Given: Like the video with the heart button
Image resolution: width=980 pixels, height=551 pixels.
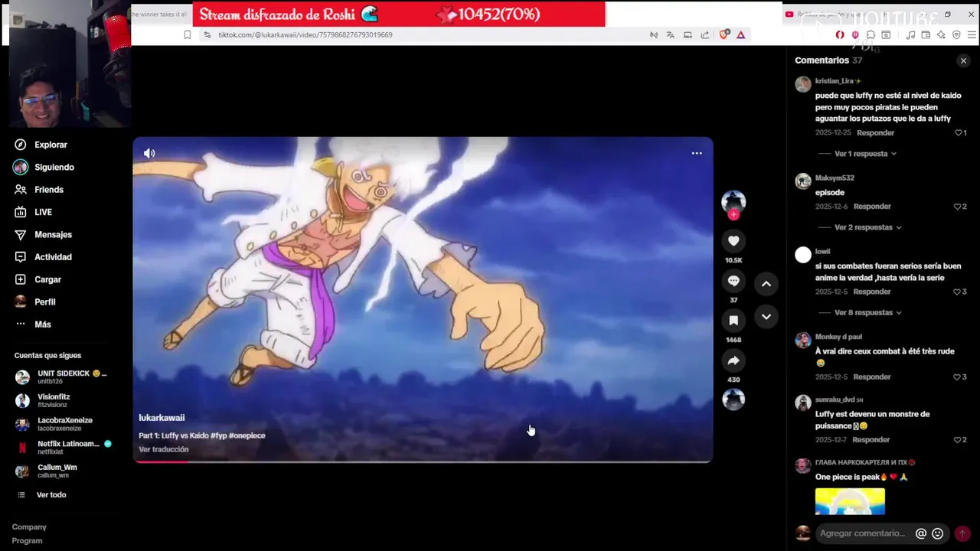Looking at the screenshot, I should 733,241.
